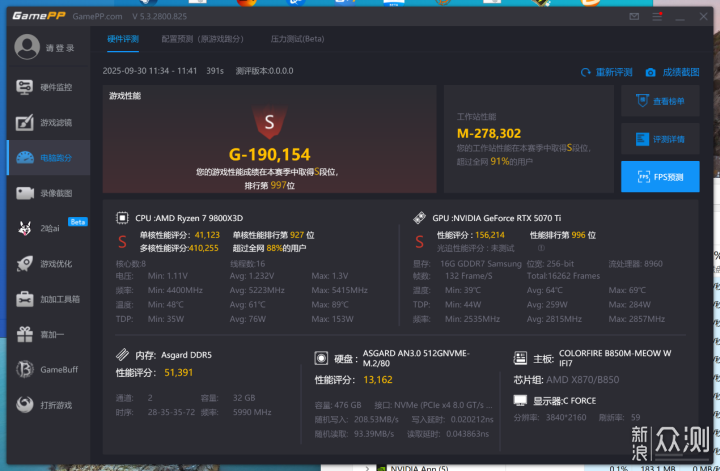Click the GPU :NVIDIA GeForce RTX 5070 Ti label
This screenshot has height=471, width=720.
pos(497,218)
